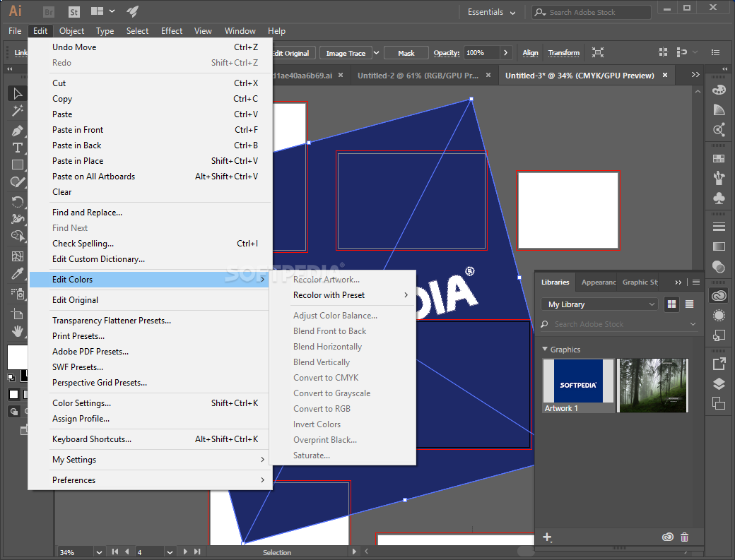
Task: Add content to library plus icon
Action: coord(547,537)
